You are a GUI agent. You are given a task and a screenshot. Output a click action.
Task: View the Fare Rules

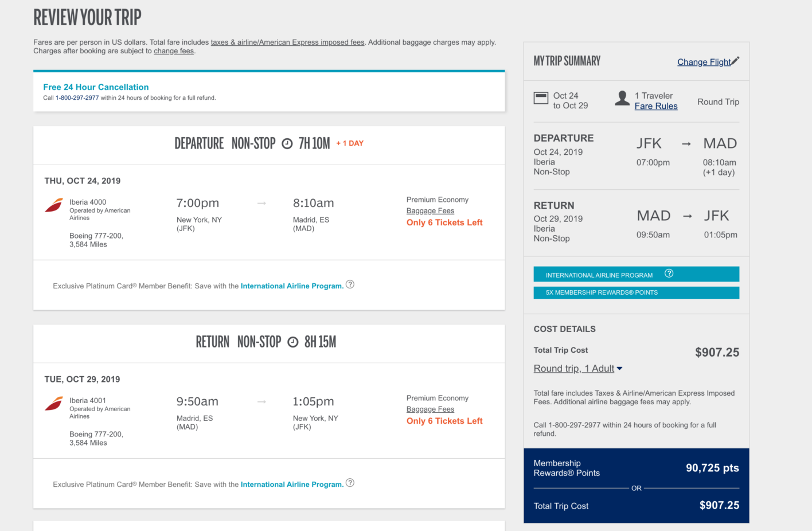point(656,106)
